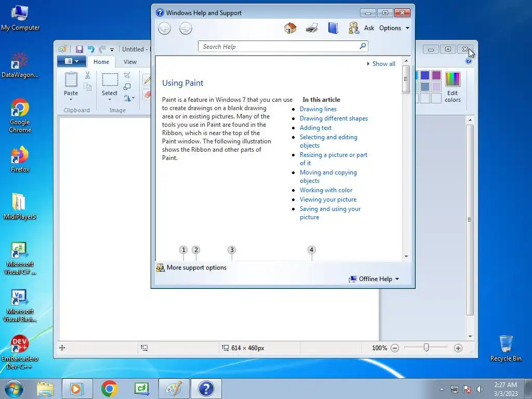Open Windows Explorer from the taskbar
The image size is (532, 399).
click(45, 389)
